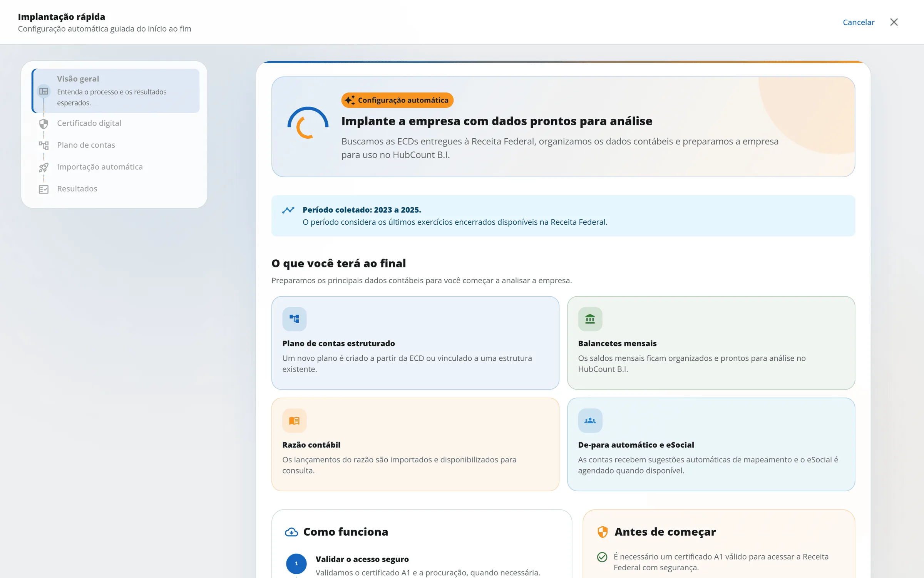Click the Implante a empresa headline

point(497,121)
